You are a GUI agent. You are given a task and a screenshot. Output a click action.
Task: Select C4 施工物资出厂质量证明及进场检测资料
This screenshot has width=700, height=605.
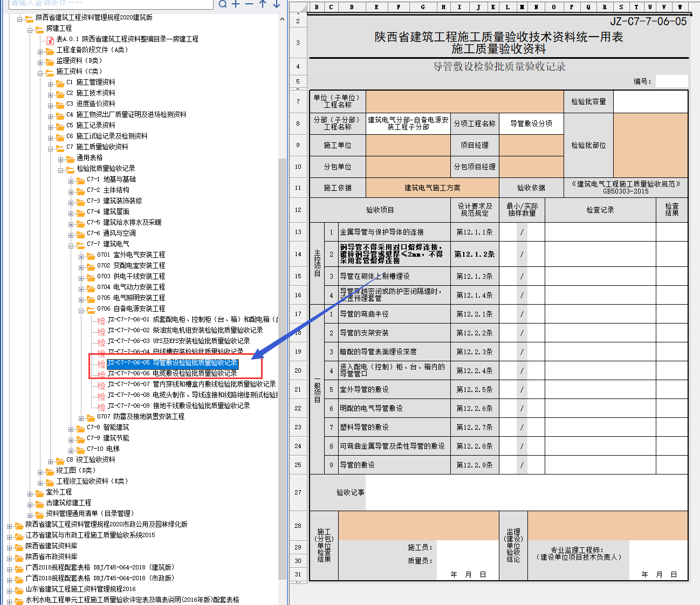click(x=126, y=114)
